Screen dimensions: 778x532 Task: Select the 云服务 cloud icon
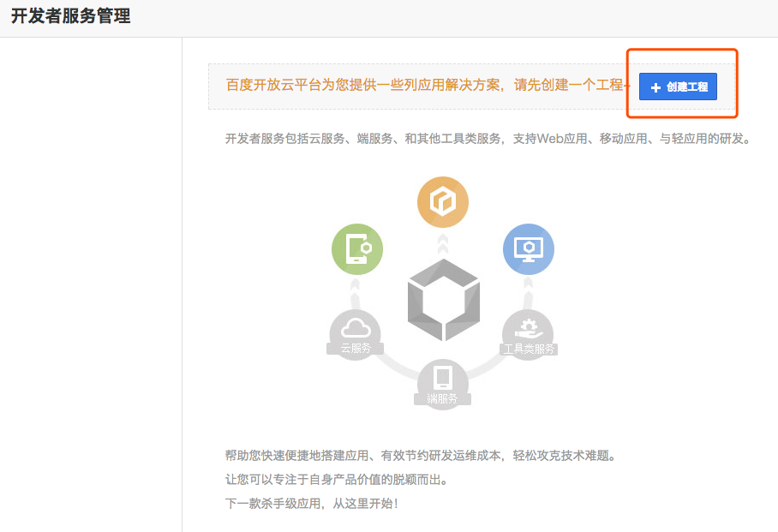pyautogui.click(x=356, y=328)
